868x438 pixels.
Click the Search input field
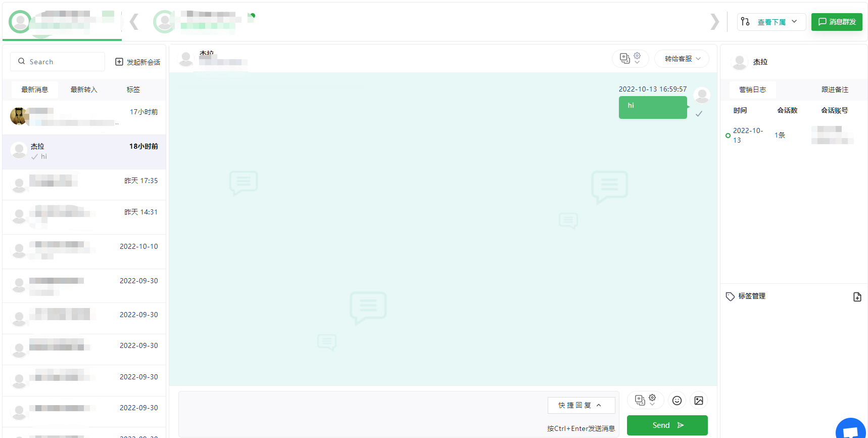point(58,62)
